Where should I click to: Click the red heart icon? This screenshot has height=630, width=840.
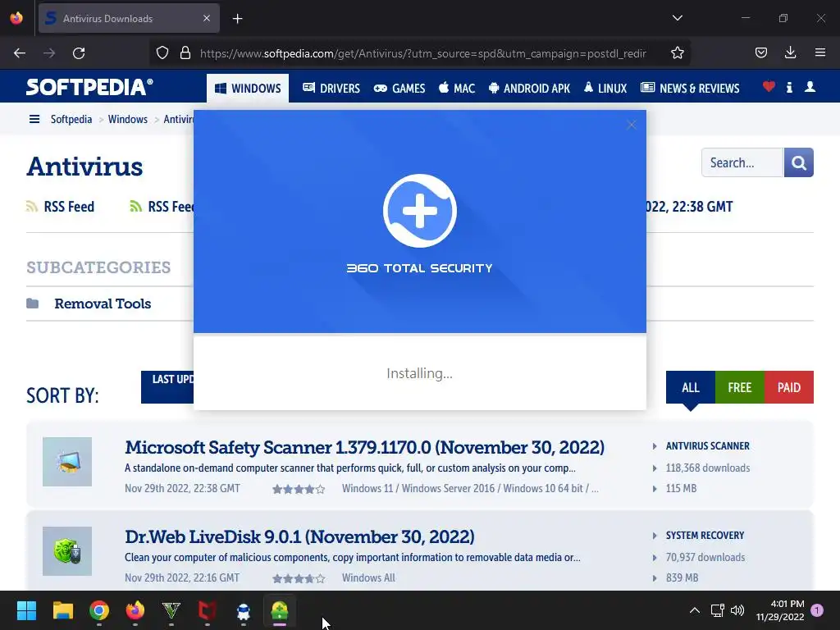coord(769,87)
